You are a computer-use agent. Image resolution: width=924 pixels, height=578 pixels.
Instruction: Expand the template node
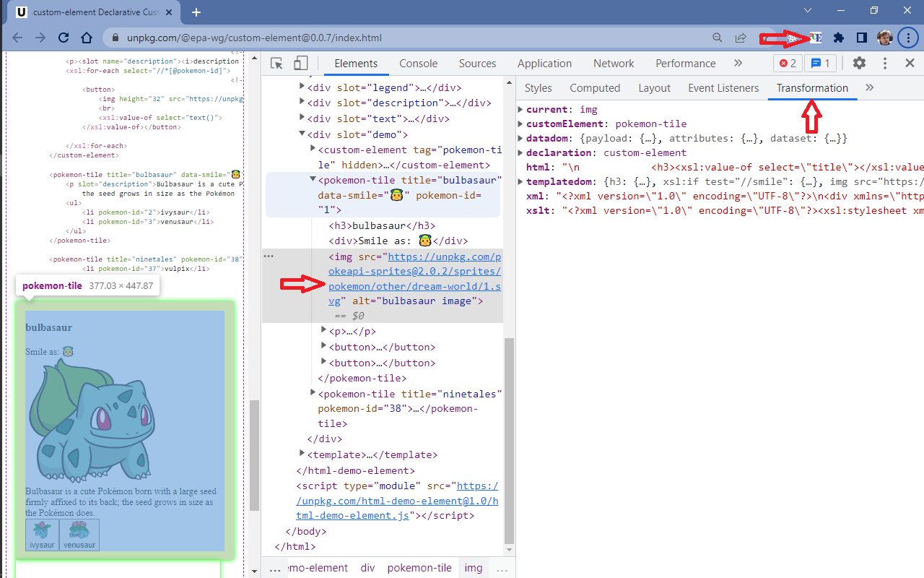(x=302, y=454)
